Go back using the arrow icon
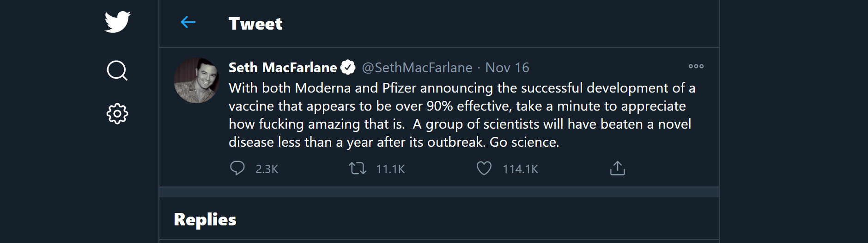This screenshot has width=868, height=243. (x=188, y=22)
